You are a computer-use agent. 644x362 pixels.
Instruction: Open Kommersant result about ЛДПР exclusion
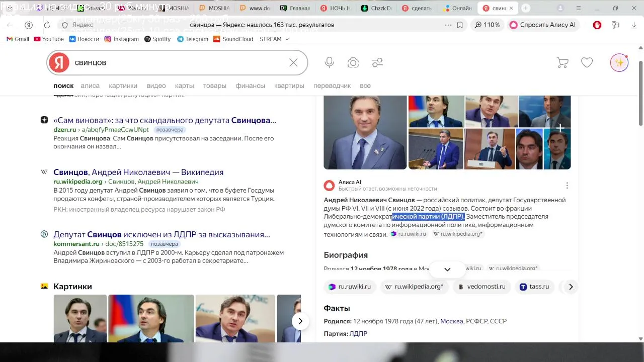click(x=162, y=234)
